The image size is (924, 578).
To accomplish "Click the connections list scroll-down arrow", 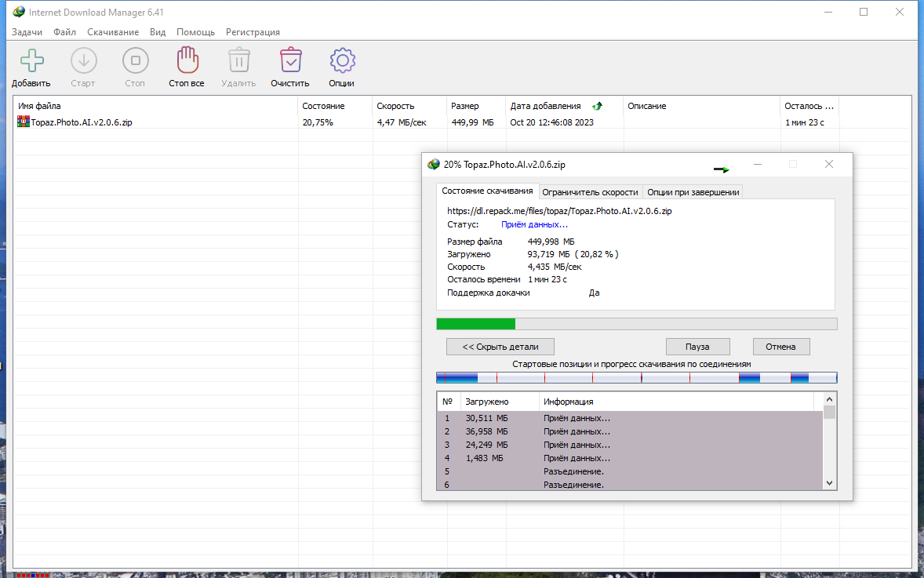I will click(x=829, y=483).
